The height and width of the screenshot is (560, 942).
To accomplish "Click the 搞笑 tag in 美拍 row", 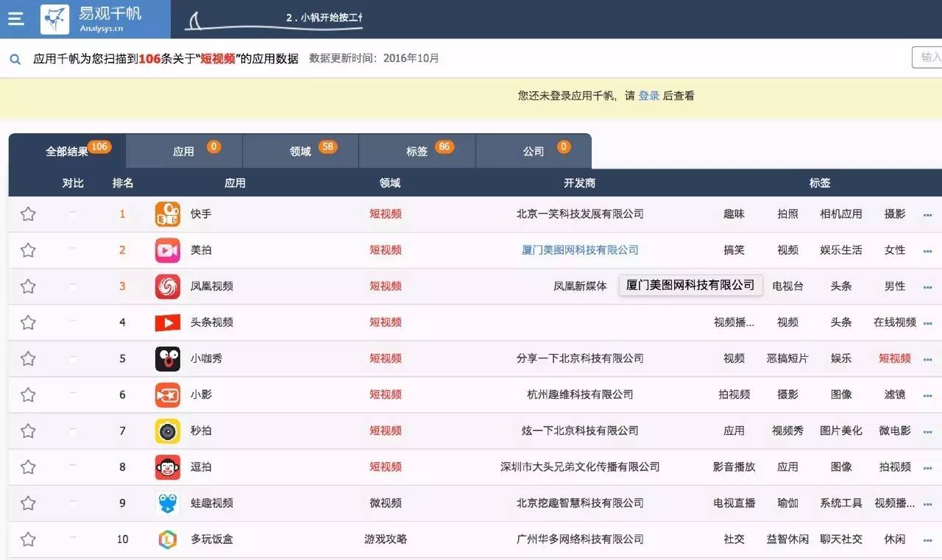I will [734, 250].
